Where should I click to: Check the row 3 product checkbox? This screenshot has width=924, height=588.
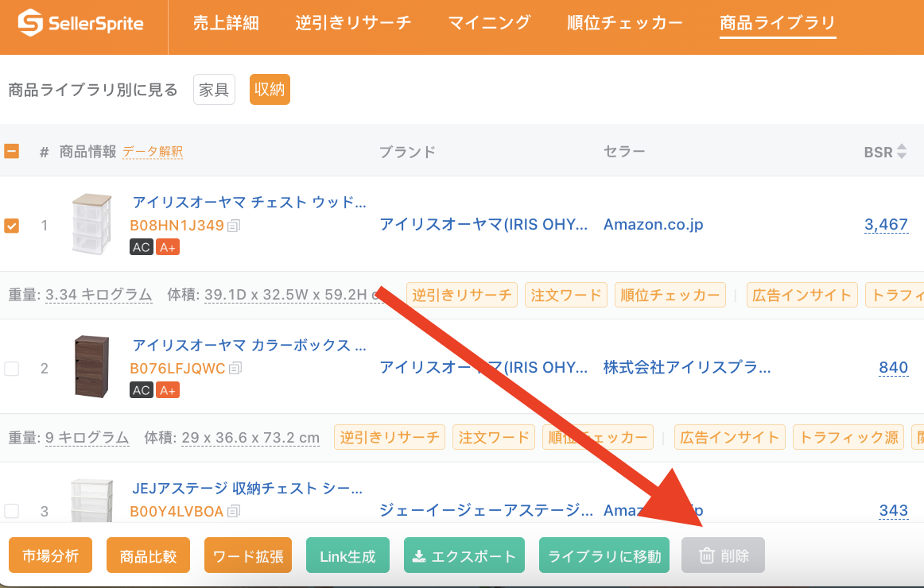coord(11,511)
